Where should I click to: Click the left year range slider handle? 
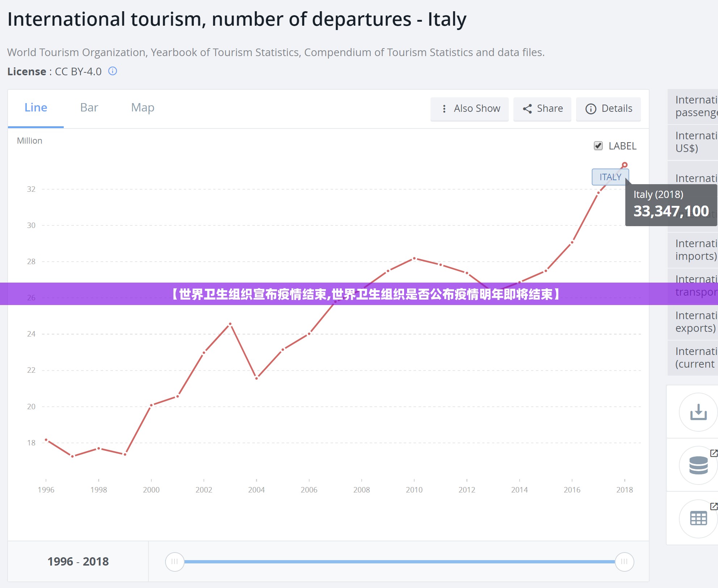pyautogui.click(x=175, y=562)
